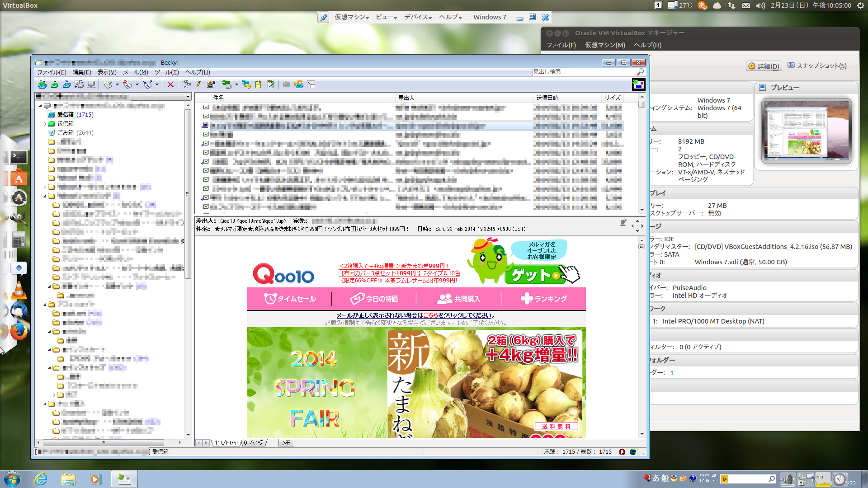Click the Windows 7 preview thumbnail in VirtualBox Manager
Image resolution: width=868 pixels, height=488 pixels.
coord(807,131)
